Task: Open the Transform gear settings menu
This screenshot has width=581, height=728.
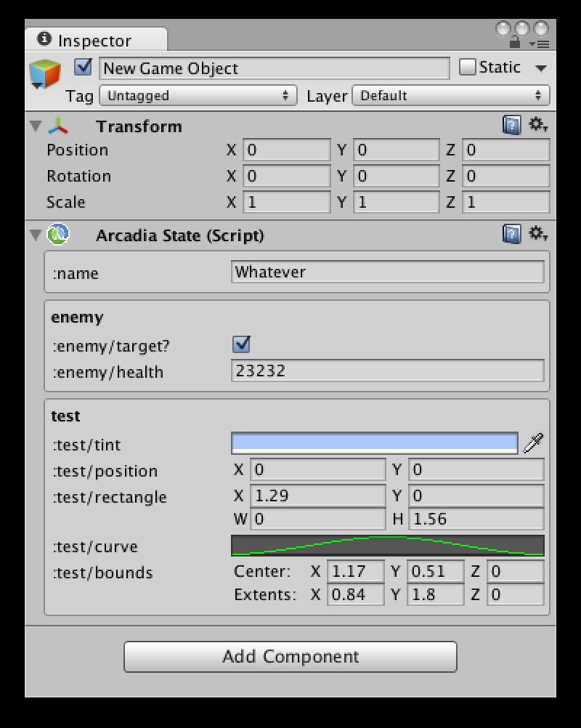Action: [538, 125]
